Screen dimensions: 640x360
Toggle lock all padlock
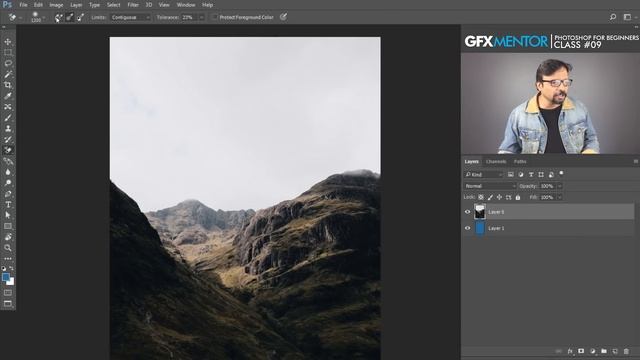coord(518,197)
